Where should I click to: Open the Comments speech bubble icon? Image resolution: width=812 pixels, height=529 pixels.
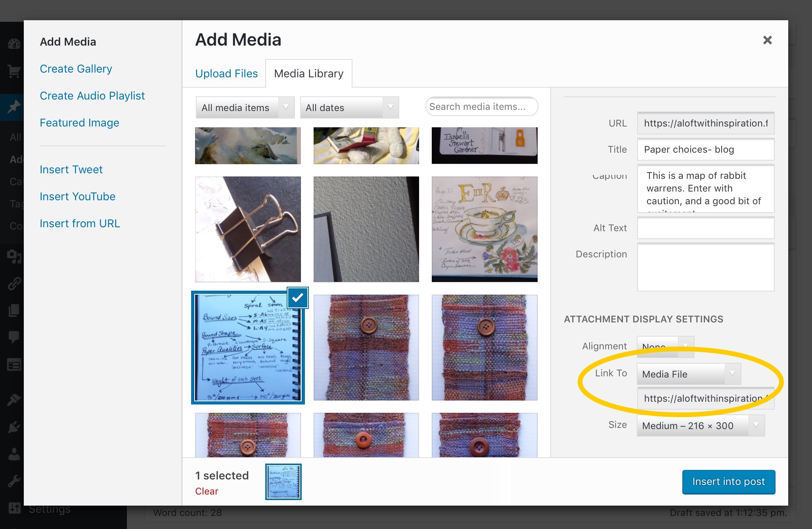pos(13,337)
